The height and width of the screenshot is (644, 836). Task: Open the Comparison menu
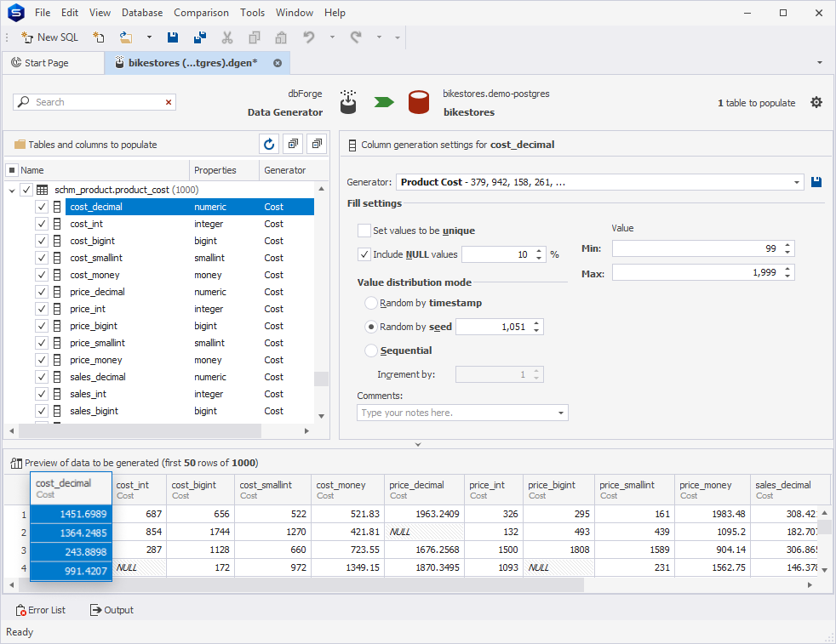click(x=201, y=13)
